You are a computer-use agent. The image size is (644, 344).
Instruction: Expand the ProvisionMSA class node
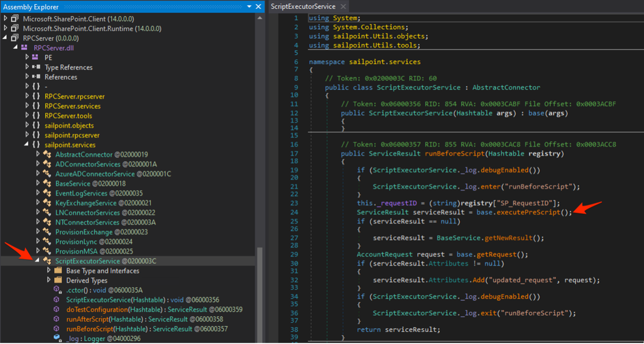tap(38, 252)
